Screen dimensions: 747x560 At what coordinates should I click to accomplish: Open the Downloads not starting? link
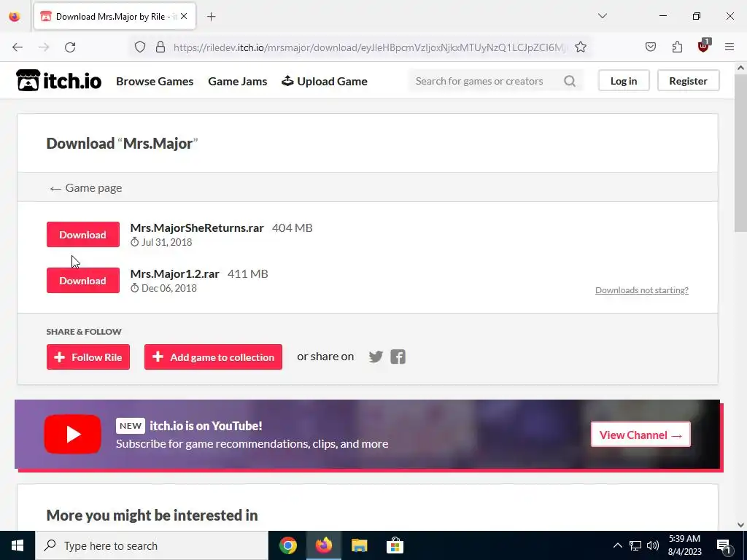pyautogui.click(x=642, y=290)
